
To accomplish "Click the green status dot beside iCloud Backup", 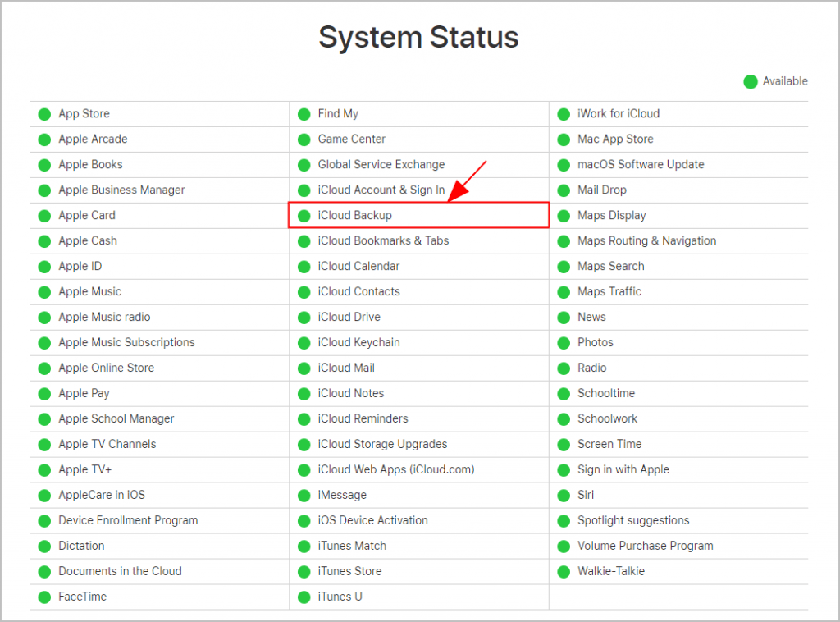I will [304, 216].
